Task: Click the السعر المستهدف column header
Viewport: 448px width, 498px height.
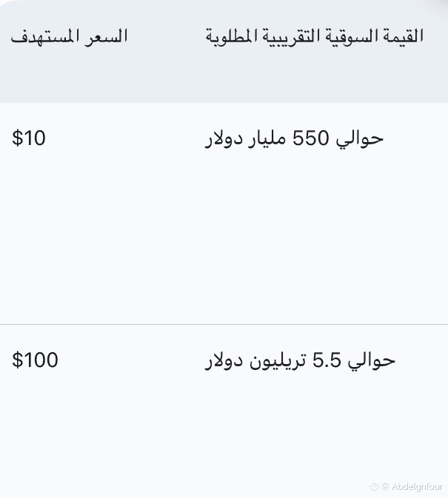Action: (69, 36)
